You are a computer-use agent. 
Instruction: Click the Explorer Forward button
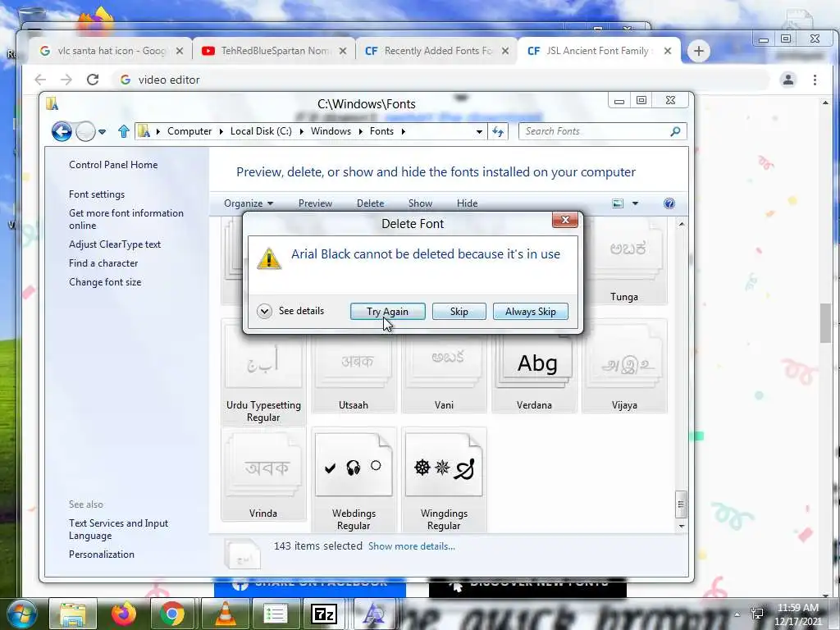tap(85, 131)
